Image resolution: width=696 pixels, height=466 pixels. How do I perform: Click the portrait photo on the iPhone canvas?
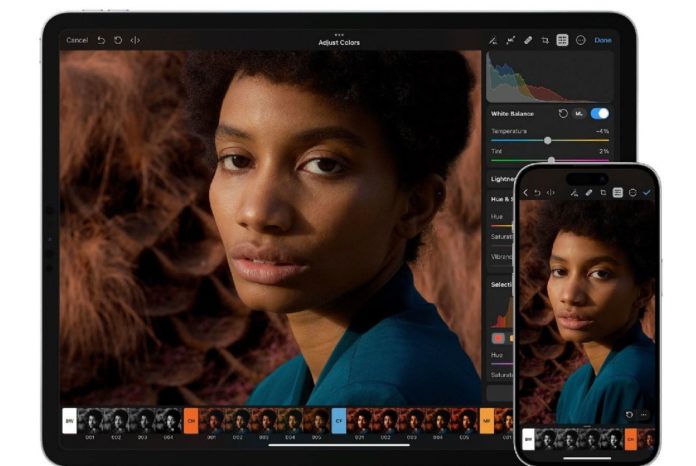point(587,312)
